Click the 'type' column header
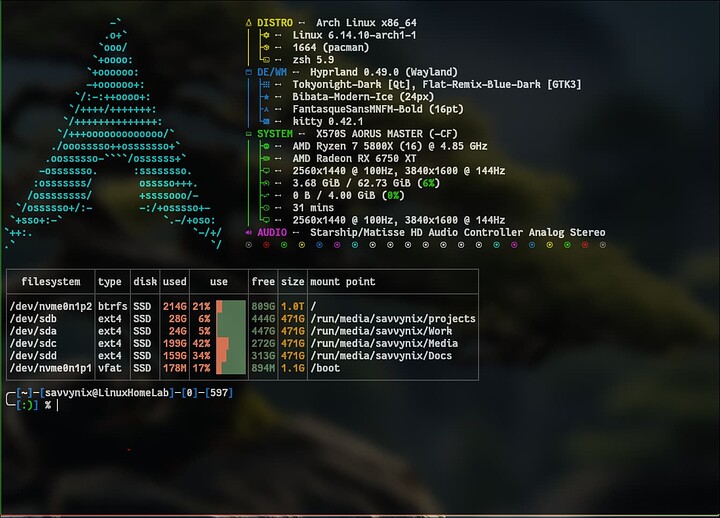Viewport: 720px width, 518px height. (110, 282)
